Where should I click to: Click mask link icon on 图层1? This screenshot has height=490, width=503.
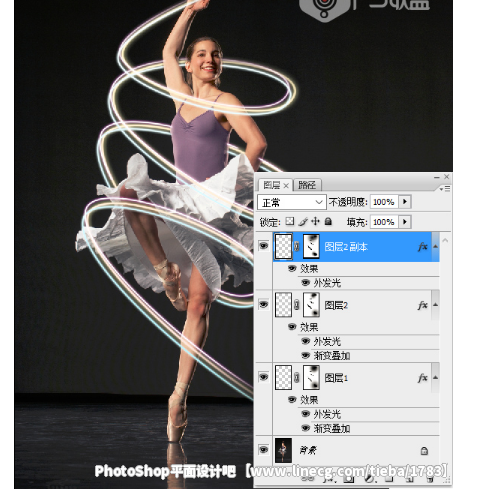point(297,378)
